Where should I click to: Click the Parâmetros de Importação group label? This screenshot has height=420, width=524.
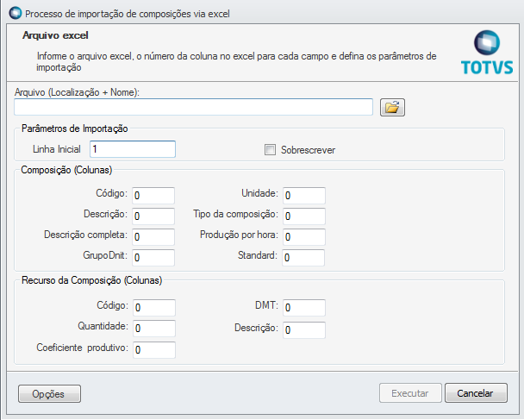coord(74,129)
